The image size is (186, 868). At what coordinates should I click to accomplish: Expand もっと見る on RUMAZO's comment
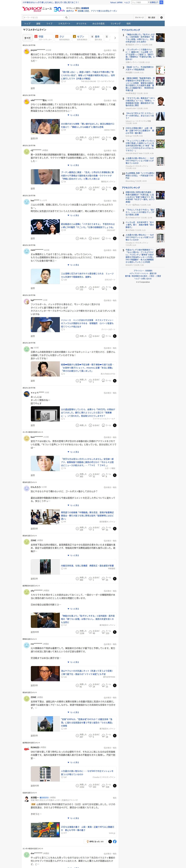(73, 762)
